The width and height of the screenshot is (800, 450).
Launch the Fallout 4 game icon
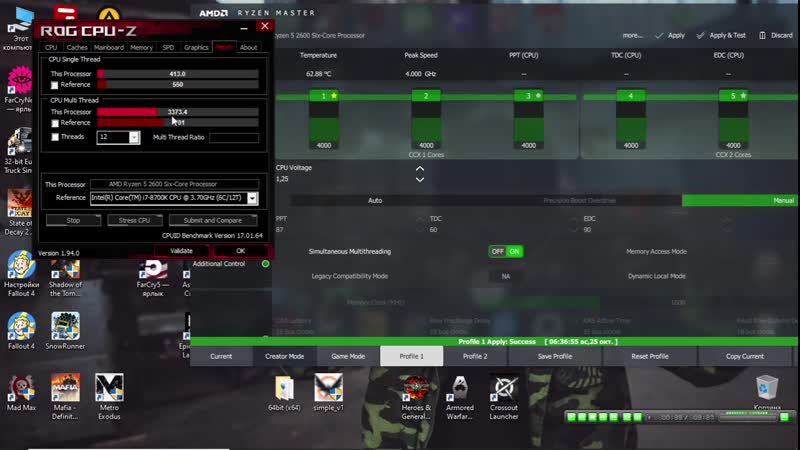(x=21, y=331)
